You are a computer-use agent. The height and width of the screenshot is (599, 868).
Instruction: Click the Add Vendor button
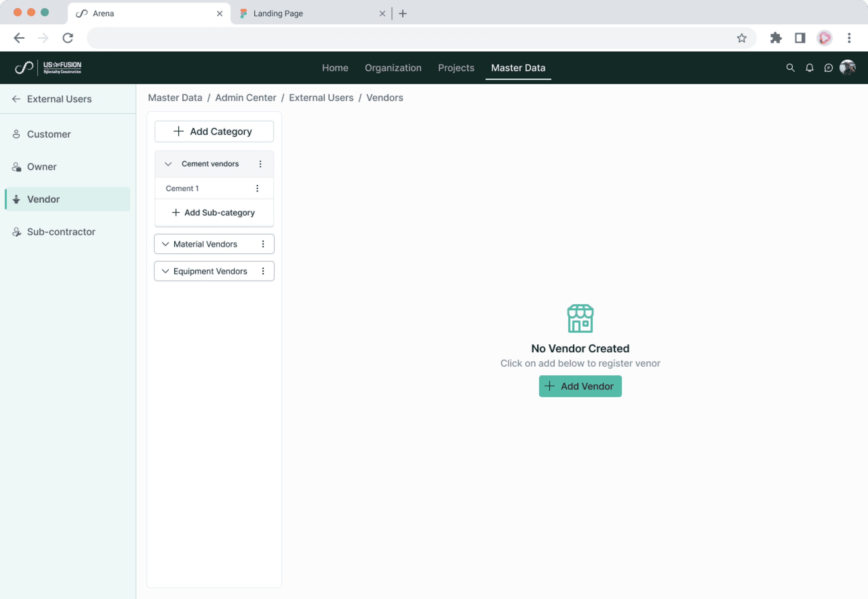(x=580, y=386)
